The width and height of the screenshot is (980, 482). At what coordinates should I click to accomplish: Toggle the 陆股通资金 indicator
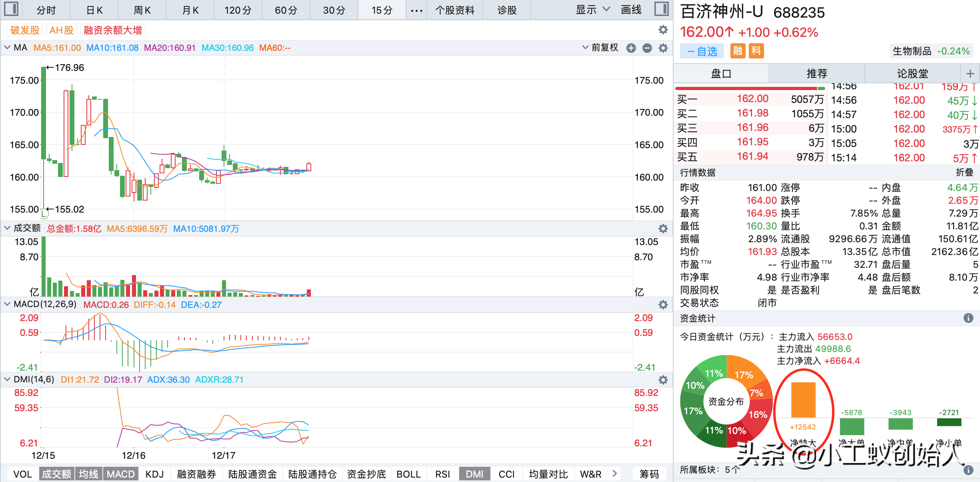252,474
